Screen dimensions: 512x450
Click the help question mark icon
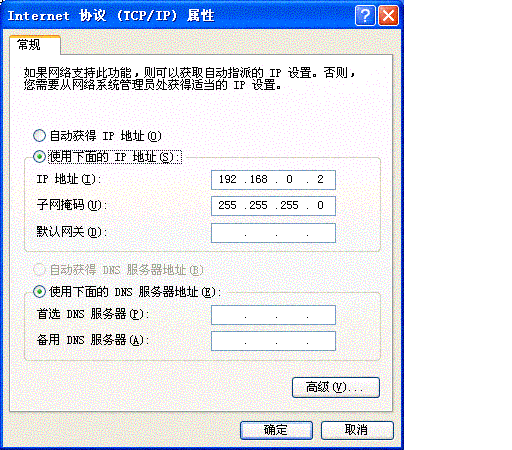coord(365,15)
